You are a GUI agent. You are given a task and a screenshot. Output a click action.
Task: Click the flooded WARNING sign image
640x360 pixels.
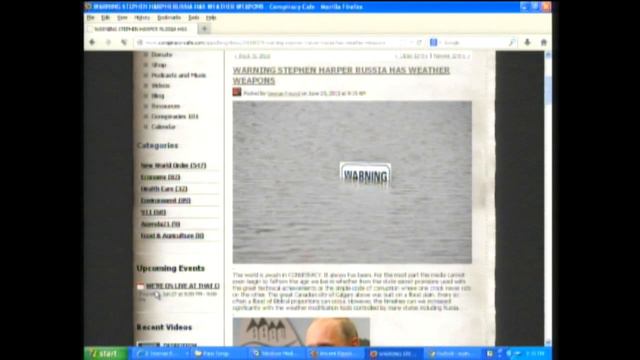click(352, 182)
